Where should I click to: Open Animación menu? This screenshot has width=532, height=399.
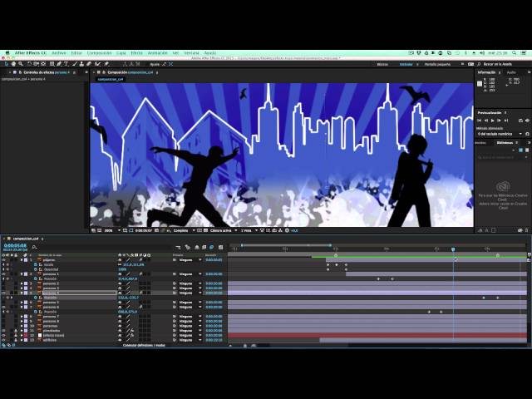(158, 53)
